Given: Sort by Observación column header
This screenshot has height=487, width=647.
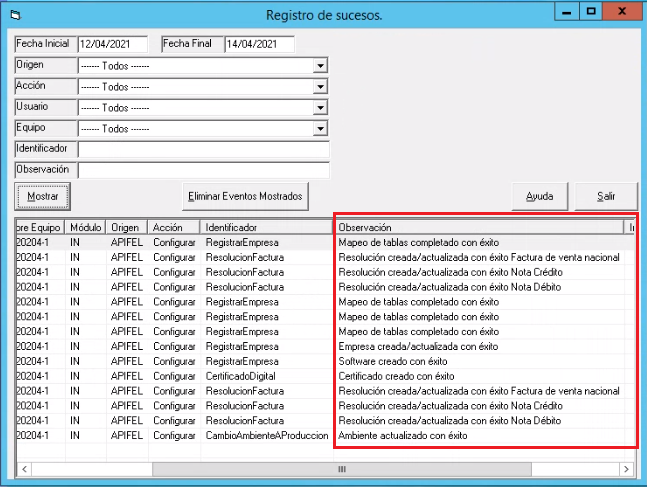Looking at the screenshot, I should pos(478,227).
